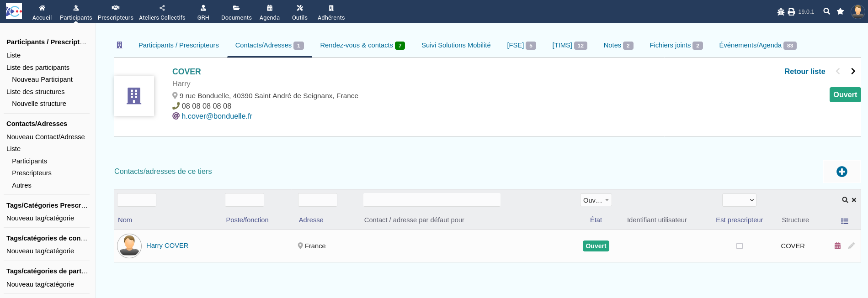
Task: Toggle the Est prescripteur checkbox
Action: [739, 246]
